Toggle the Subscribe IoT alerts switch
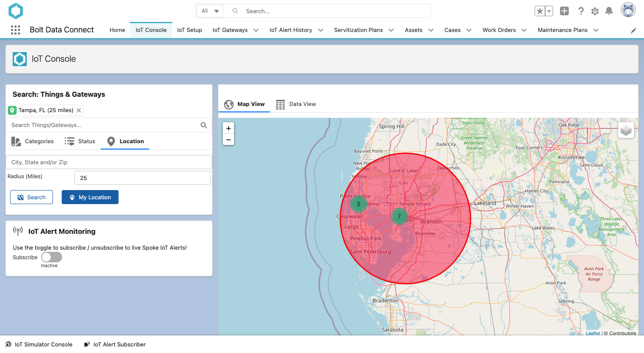The width and height of the screenshot is (644, 353). 52,257
